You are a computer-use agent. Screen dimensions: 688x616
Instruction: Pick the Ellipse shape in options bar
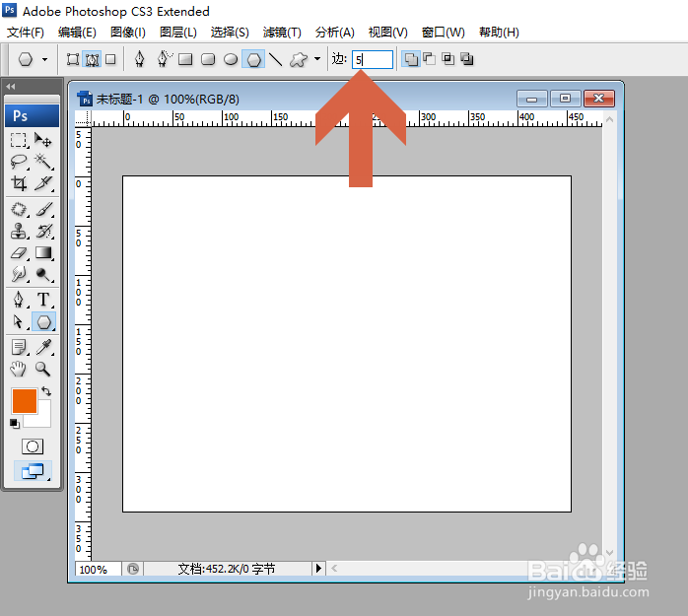click(231, 59)
